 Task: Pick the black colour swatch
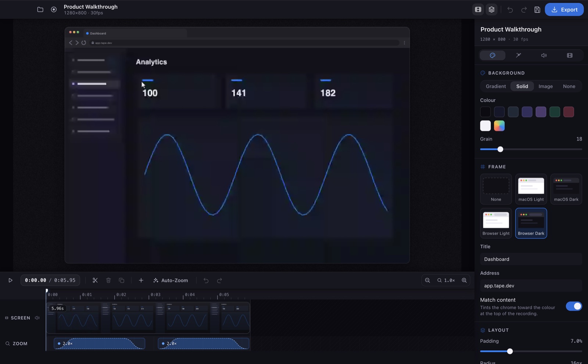pyautogui.click(x=485, y=112)
